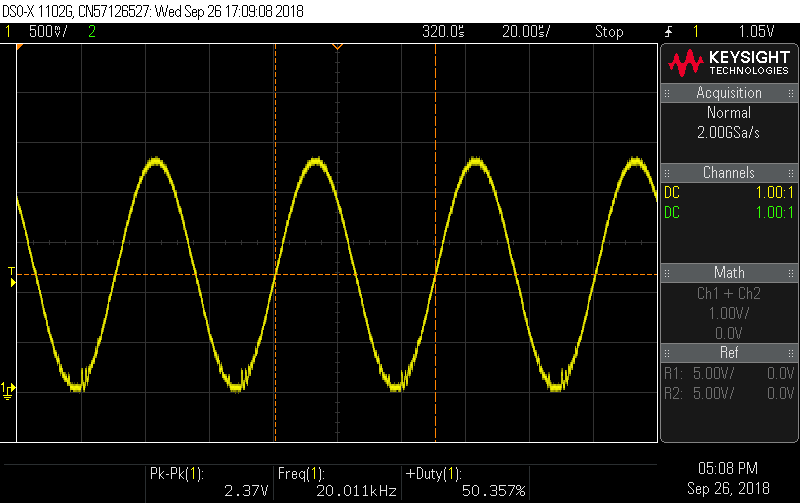Click the trigger time reference triangle at top center
Screen dimensions: 800x503
click(337, 47)
